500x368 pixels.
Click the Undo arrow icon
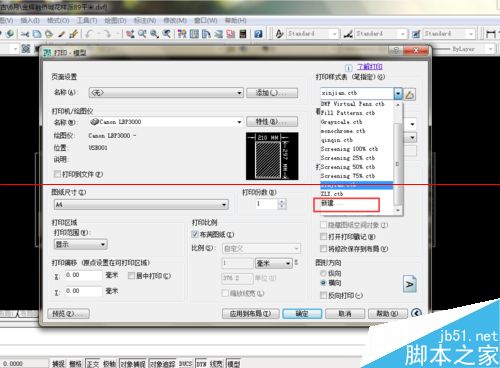pos(90,34)
